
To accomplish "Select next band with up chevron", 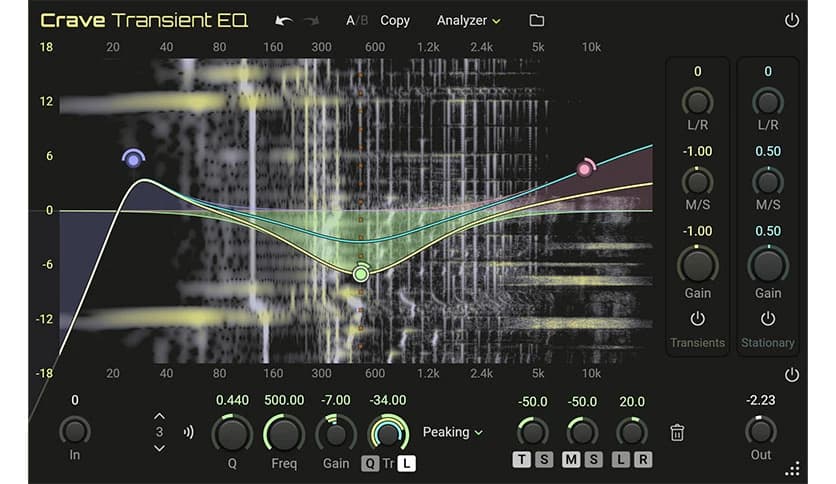I will [x=159, y=416].
